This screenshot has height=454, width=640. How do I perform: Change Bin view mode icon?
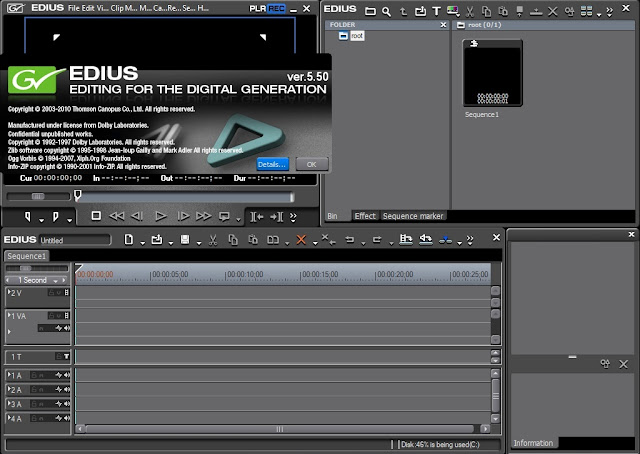586,11
